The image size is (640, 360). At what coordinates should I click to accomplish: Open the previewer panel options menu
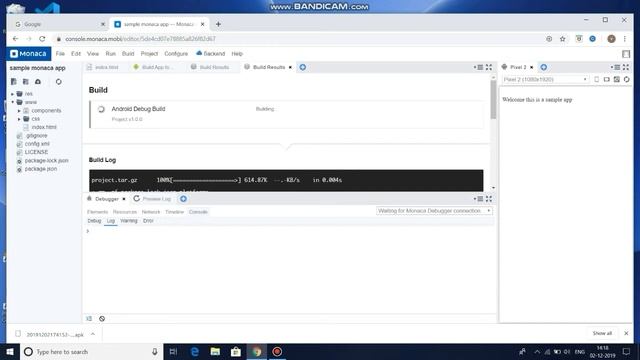click(x=616, y=67)
